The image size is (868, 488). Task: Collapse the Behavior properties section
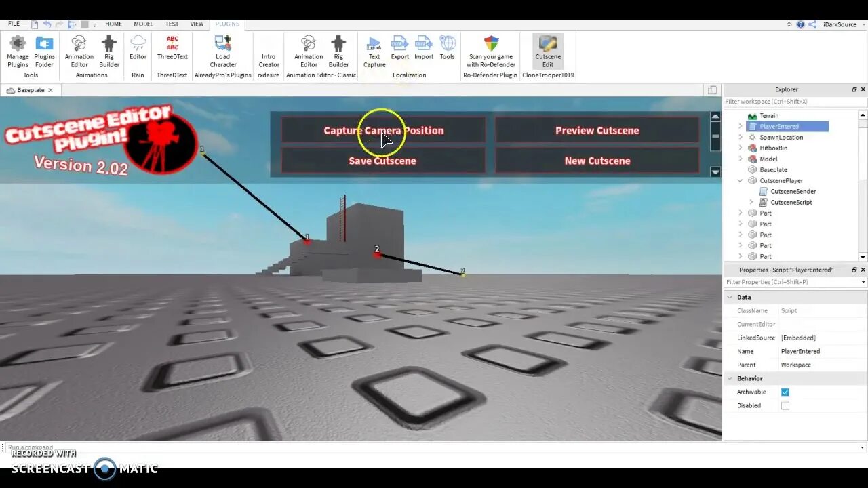click(x=730, y=378)
